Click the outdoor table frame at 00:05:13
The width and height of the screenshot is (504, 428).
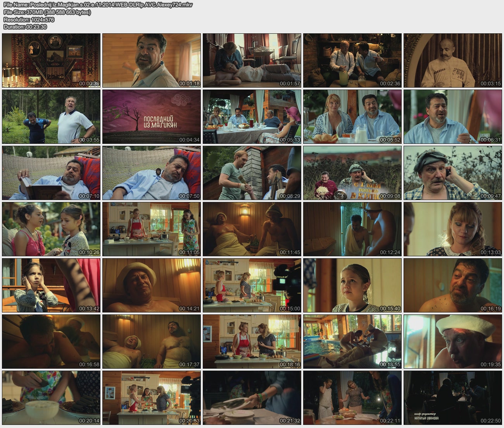(252, 117)
